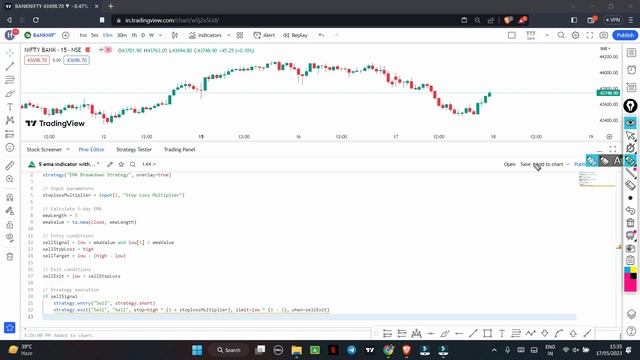Click the code minimap thumbnail
The height and width of the screenshot is (360, 640).
click(x=597, y=179)
